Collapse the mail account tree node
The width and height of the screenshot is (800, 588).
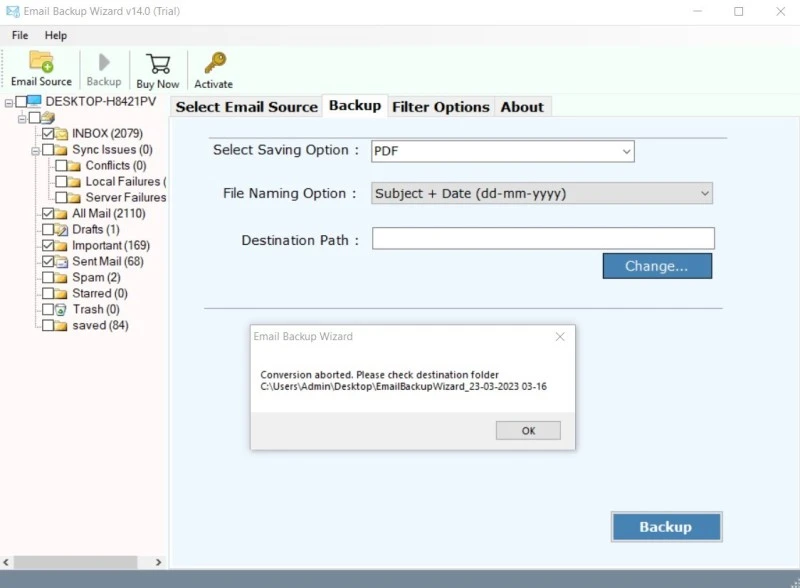click(22, 119)
